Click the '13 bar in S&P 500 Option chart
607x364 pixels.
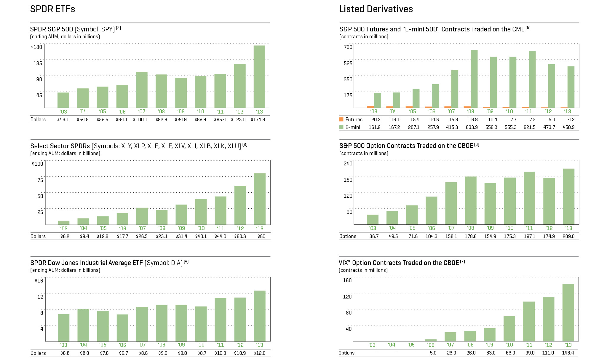point(568,197)
